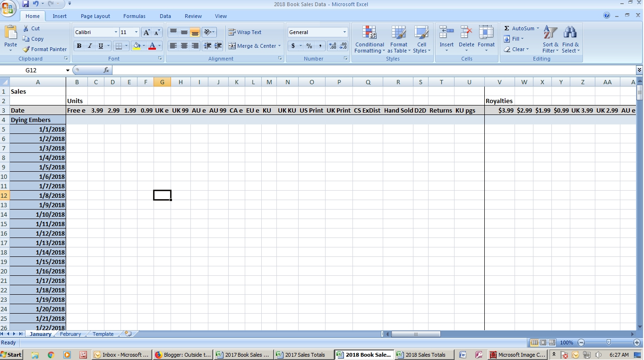Go to the Review tab
The width and height of the screenshot is (644, 360).
tap(193, 16)
